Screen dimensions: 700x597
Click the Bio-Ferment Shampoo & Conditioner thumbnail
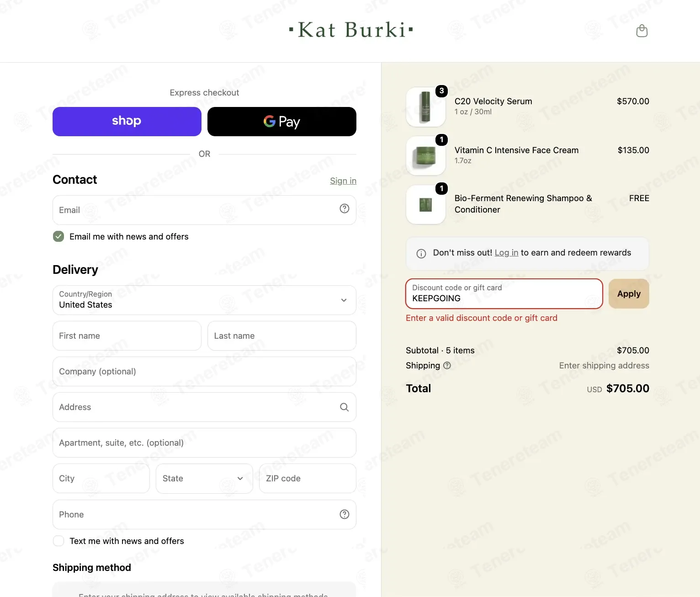tap(426, 205)
